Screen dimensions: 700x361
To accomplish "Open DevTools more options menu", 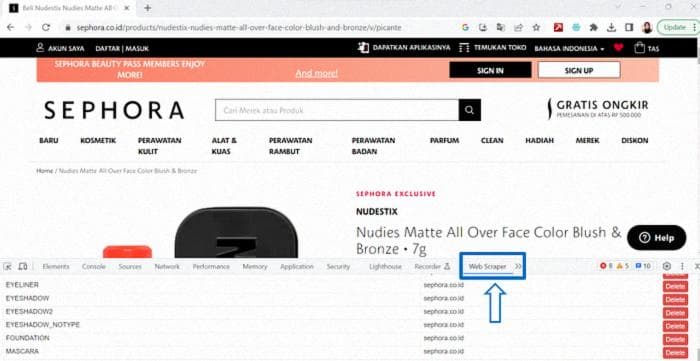I will click(682, 266).
